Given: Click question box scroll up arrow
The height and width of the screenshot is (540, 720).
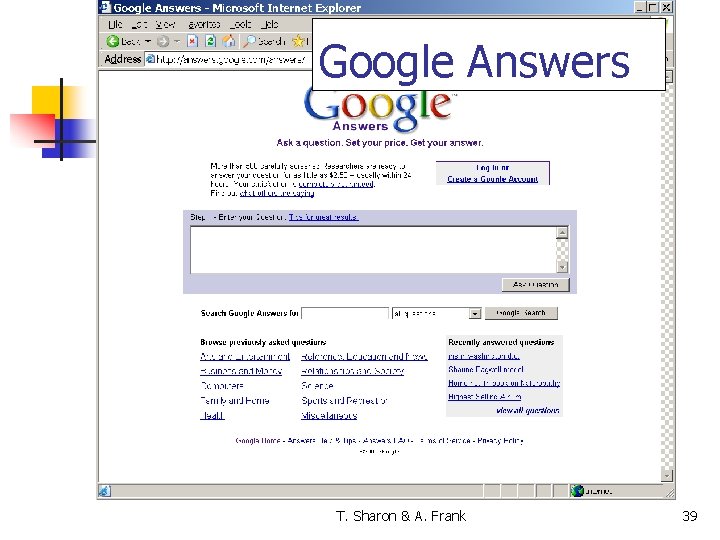Looking at the screenshot, I should pyautogui.click(x=562, y=232).
